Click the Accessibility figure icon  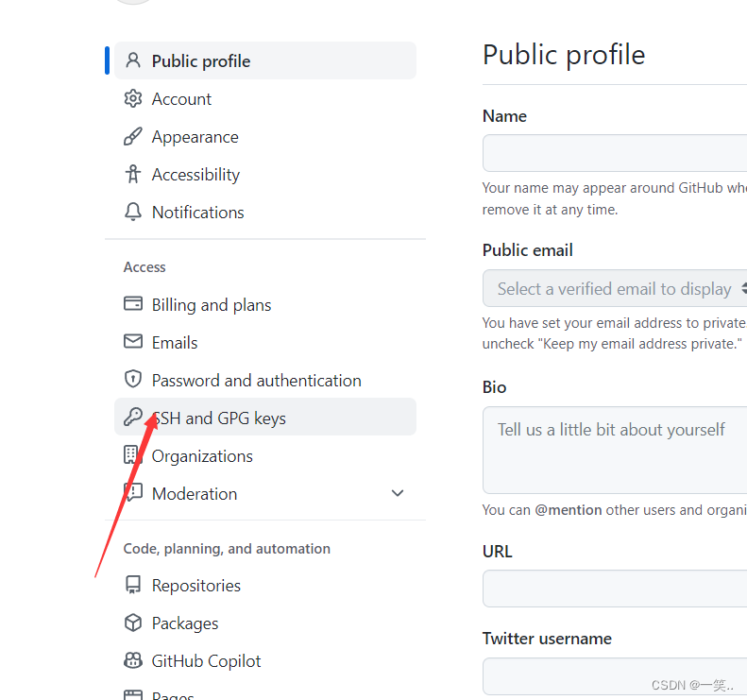pyautogui.click(x=133, y=174)
